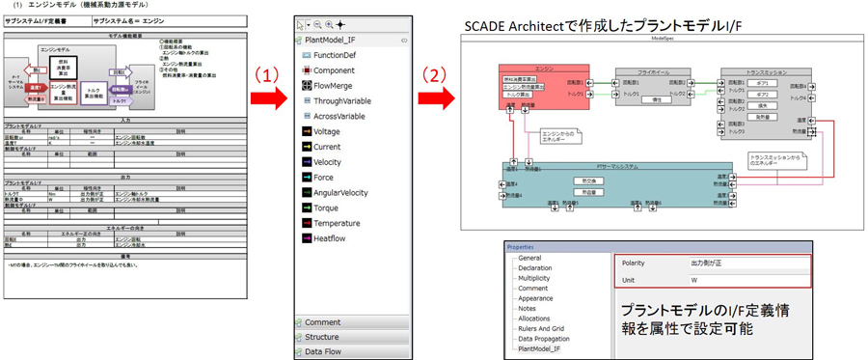Expand the Structure palette drawer
Viewport: 868px width, 360px height.
click(x=352, y=337)
